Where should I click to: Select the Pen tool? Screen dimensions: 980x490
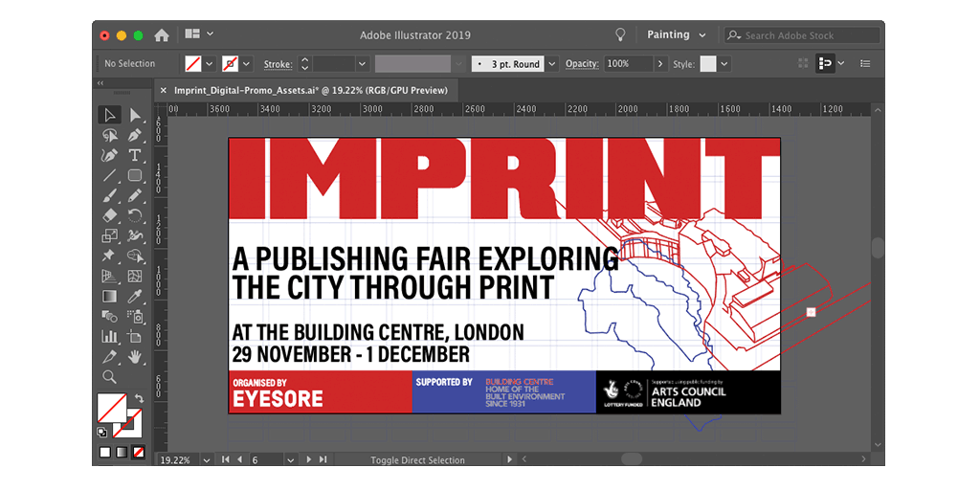(x=135, y=135)
